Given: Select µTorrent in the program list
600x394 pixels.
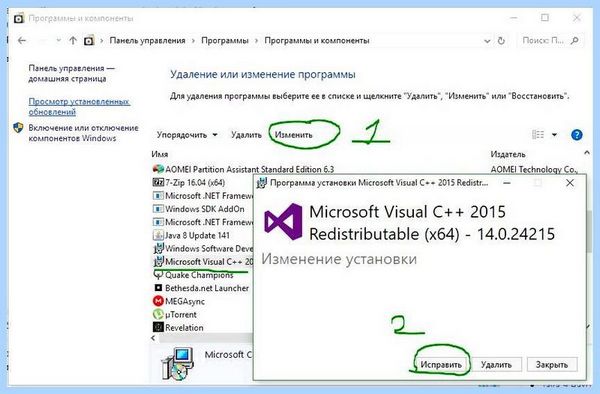Looking at the screenshot, I should [181, 314].
